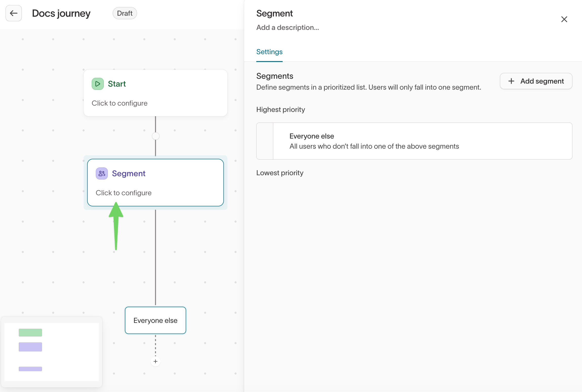Click the green block in minimap
The image size is (582, 392).
click(30, 332)
